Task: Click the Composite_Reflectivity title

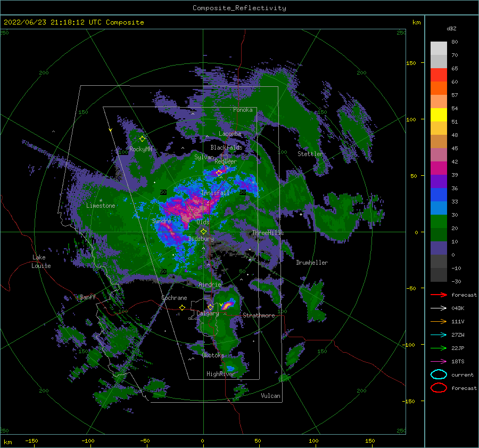Action: point(240,8)
